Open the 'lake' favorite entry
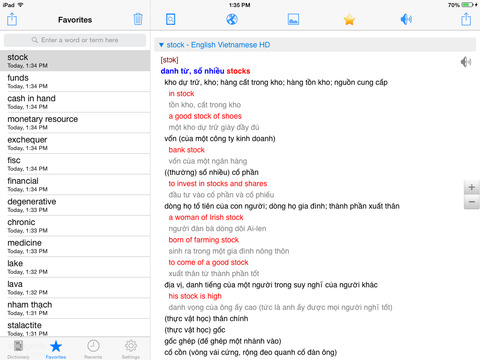480x360 pixels. 75,267
